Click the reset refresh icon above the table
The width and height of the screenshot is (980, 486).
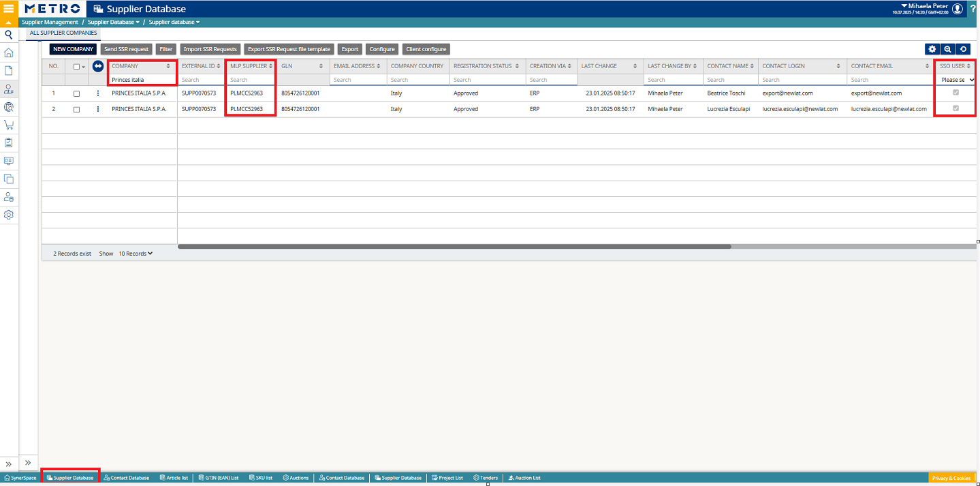click(963, 49)
